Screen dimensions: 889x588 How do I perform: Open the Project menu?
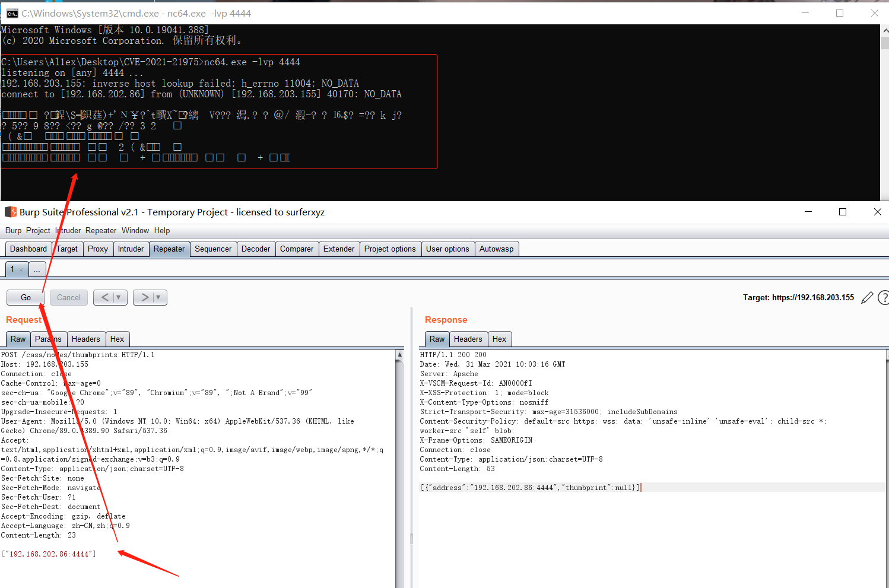point(38,230)
